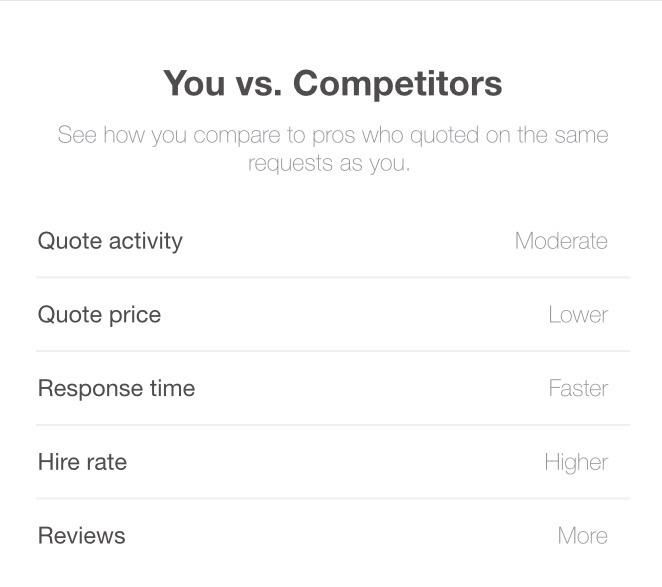The image size is (662, 587).
Task: Click the word "Competitors" in the heading
Action: tap(397, 83)
